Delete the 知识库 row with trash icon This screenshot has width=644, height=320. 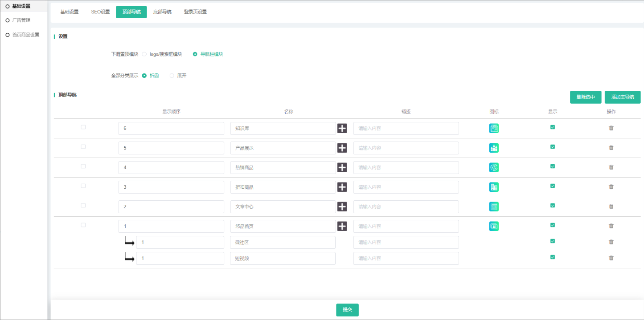[611, 128]
